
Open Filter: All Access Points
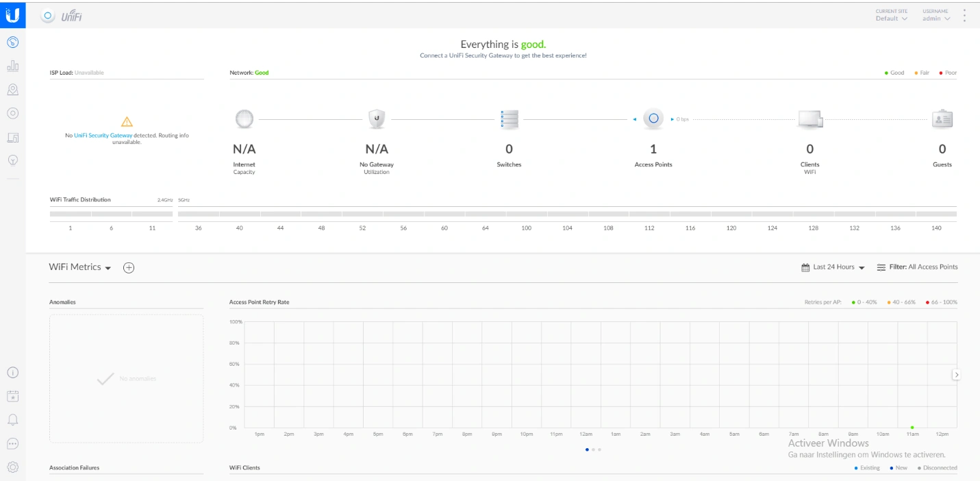click(918, 267)
